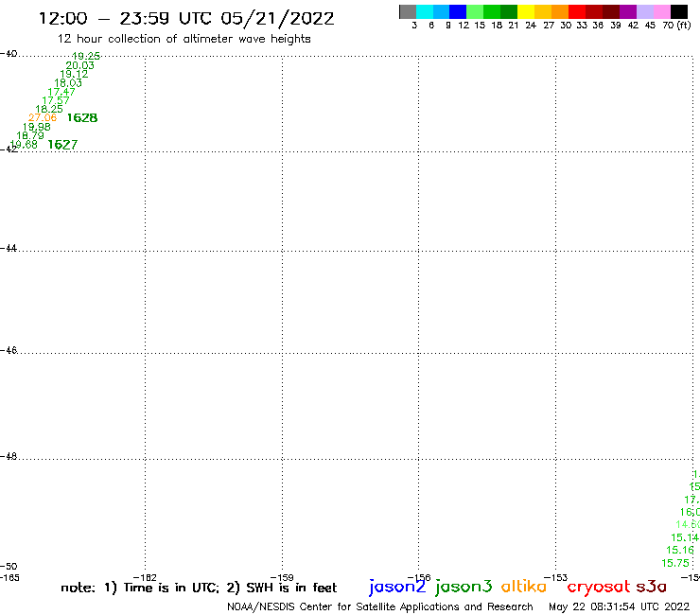
Task: Click the -153 longitude axis label
Action: click(556, 578)
